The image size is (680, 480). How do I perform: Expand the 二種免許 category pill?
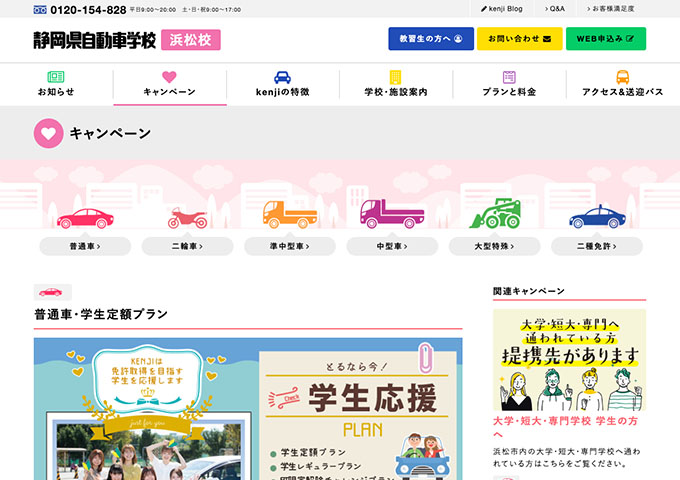pos(597,246)
